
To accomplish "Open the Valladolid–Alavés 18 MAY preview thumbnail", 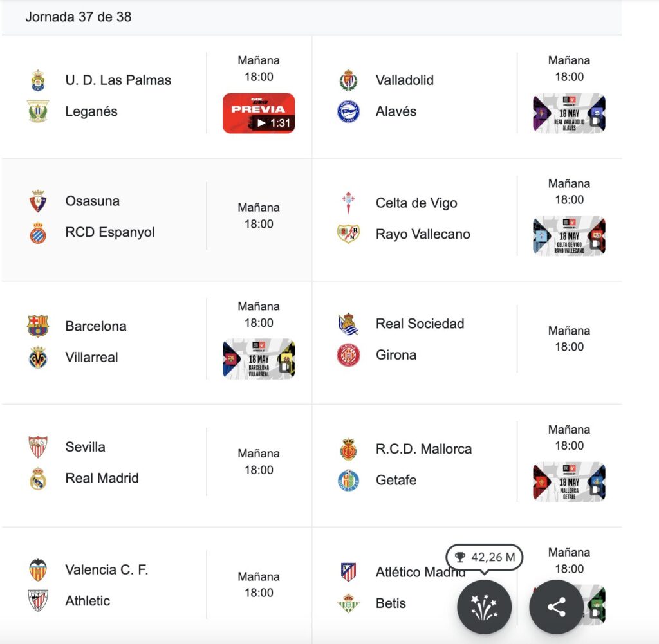I will pyautogui.click(x=569, y=113).
